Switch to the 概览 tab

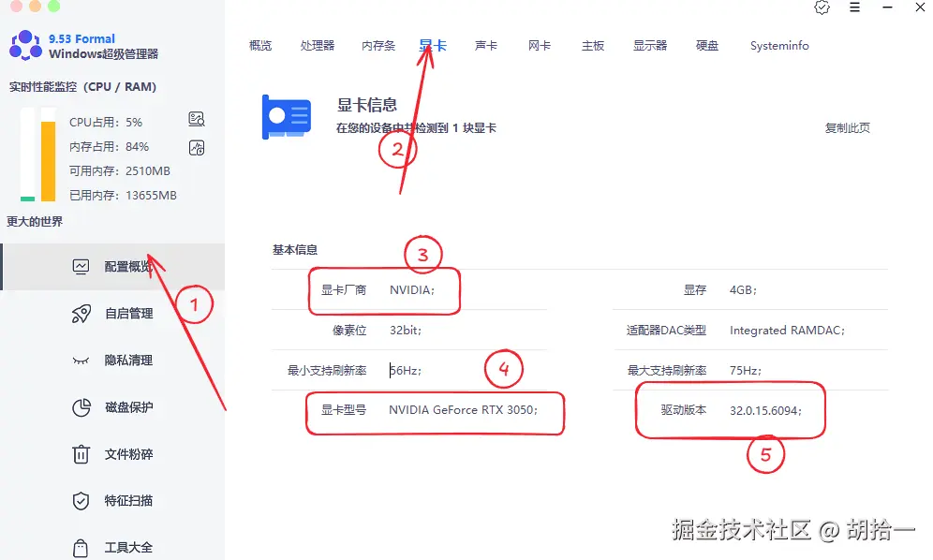pyautogui.click(x=260, y=46)
